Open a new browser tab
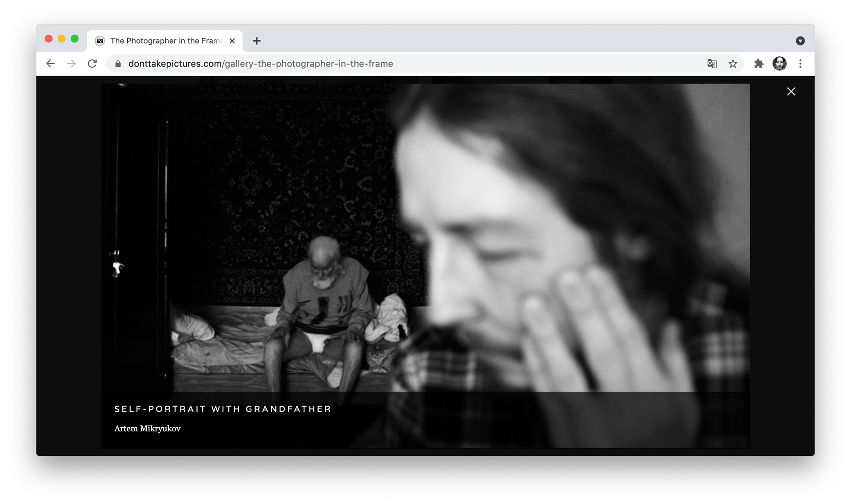The image size is (851, 504). coord(257,41)
